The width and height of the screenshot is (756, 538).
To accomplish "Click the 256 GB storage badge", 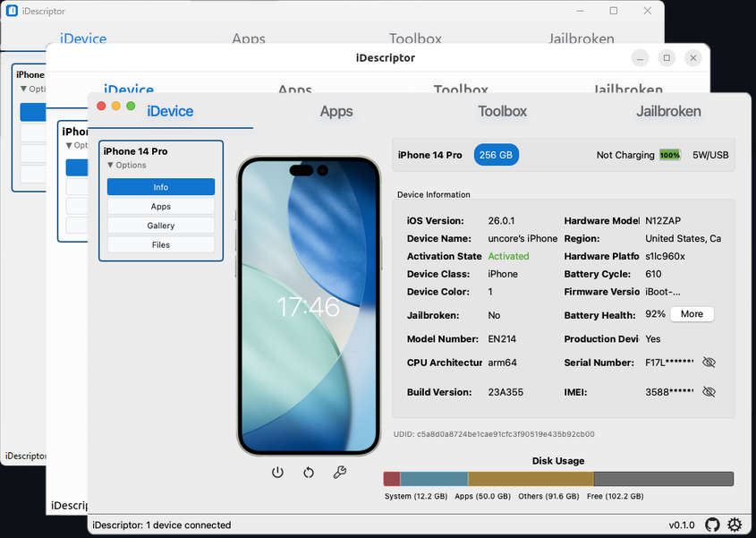I will [496, 155].
